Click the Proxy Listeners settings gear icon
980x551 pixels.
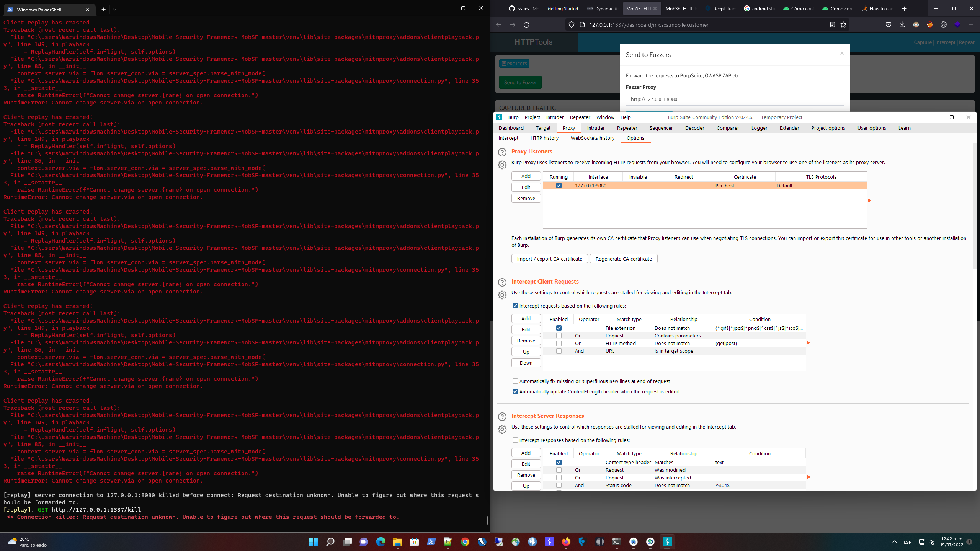click(x=502, y=165)
